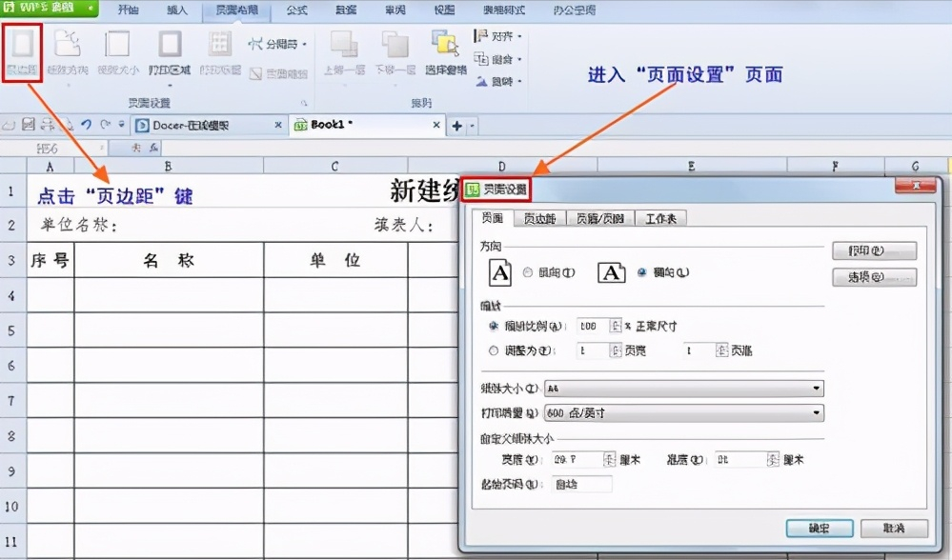This screenshot has width=952, height=560.
Task: Click the Print (打印) button in dialog
Action: (874, 250)
